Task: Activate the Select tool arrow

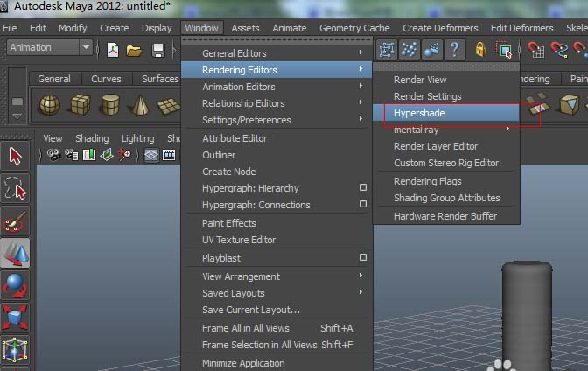Action: click(x=15, y=156)
